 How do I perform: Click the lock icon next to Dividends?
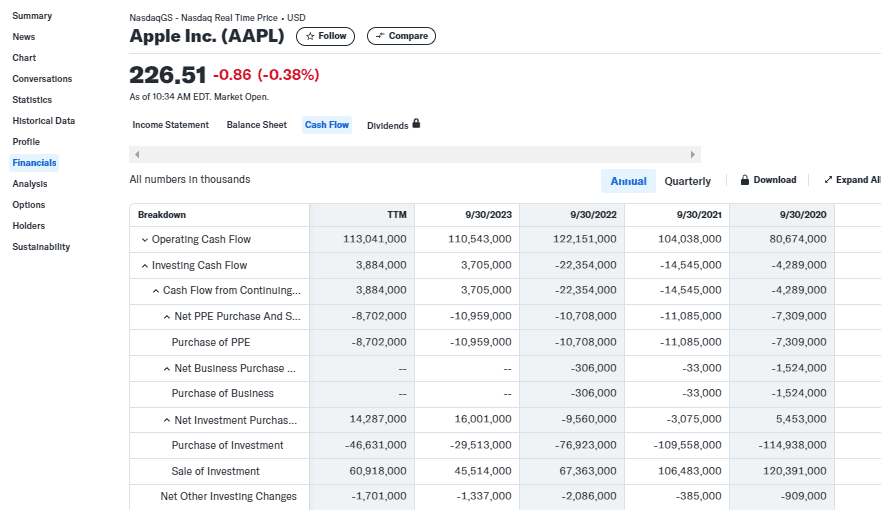[416, 123]
